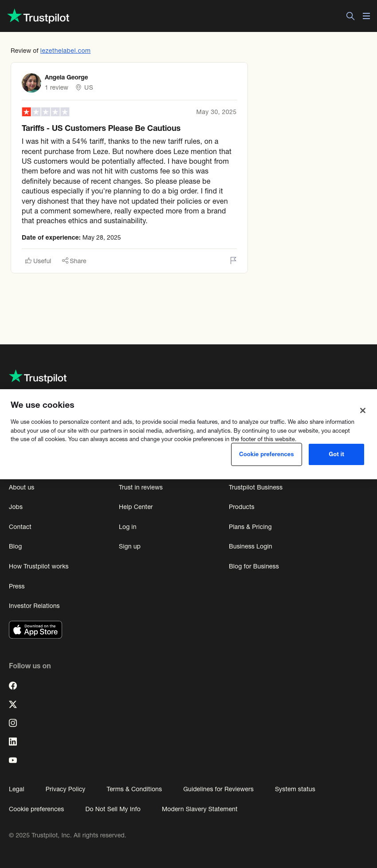Open Contact footer link
Viewport: 377px width, 868px height.
click(x=20, y=527)
